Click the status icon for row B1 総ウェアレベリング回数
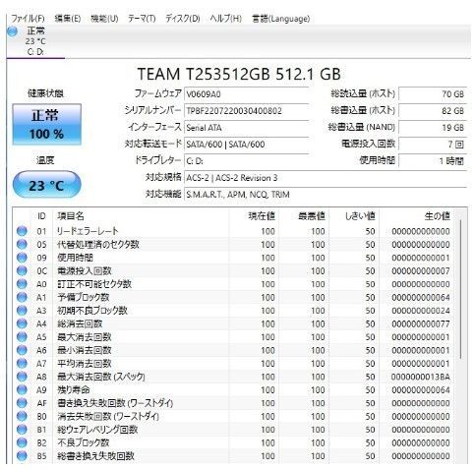Screen dimensions: 476x469 pyautogui.click(x=22, y=430)
